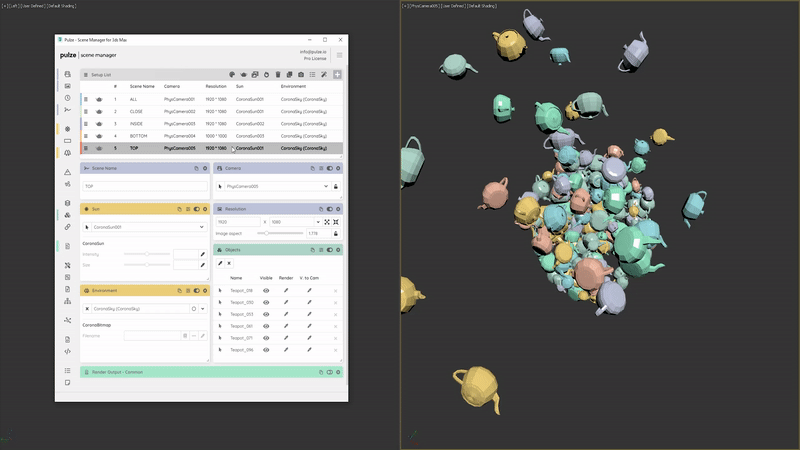Click the code brackets icon in left sidebar
The width and height of the screenshot is (800, 450).
67,352
